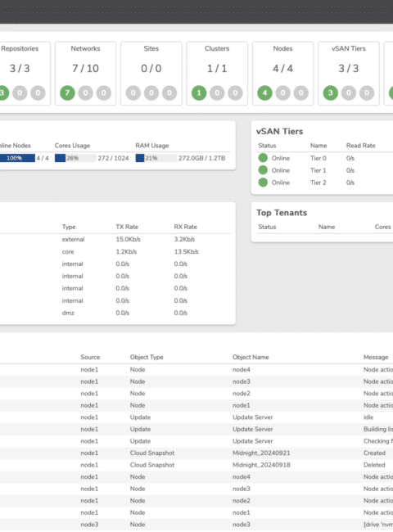Sort by RX Rate column header
393x532 pixels.
click(185, 227)
